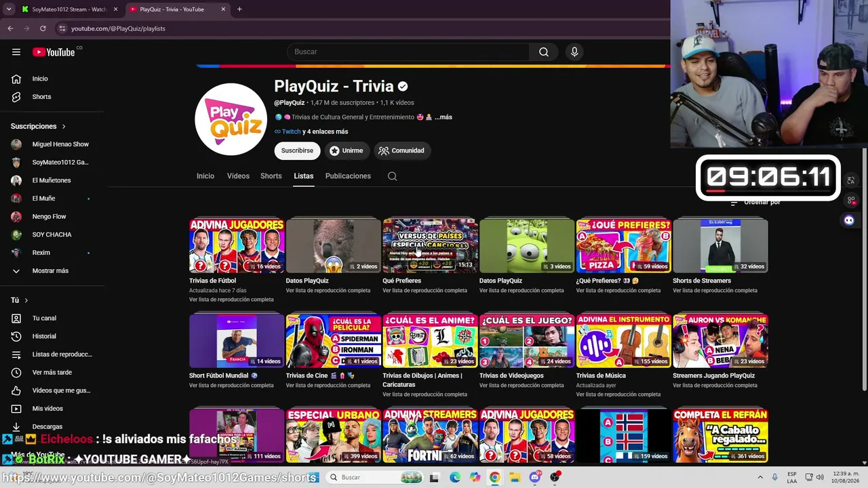Switch to the Videos channel tab
The height and width of the screenshot is (488, 868).
click(x=238, y=176)
